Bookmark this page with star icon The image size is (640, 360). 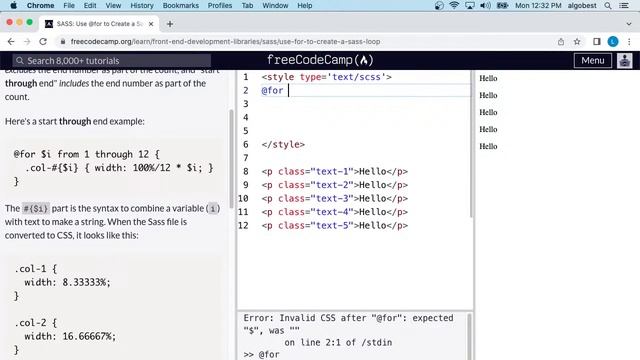[577, 42]
